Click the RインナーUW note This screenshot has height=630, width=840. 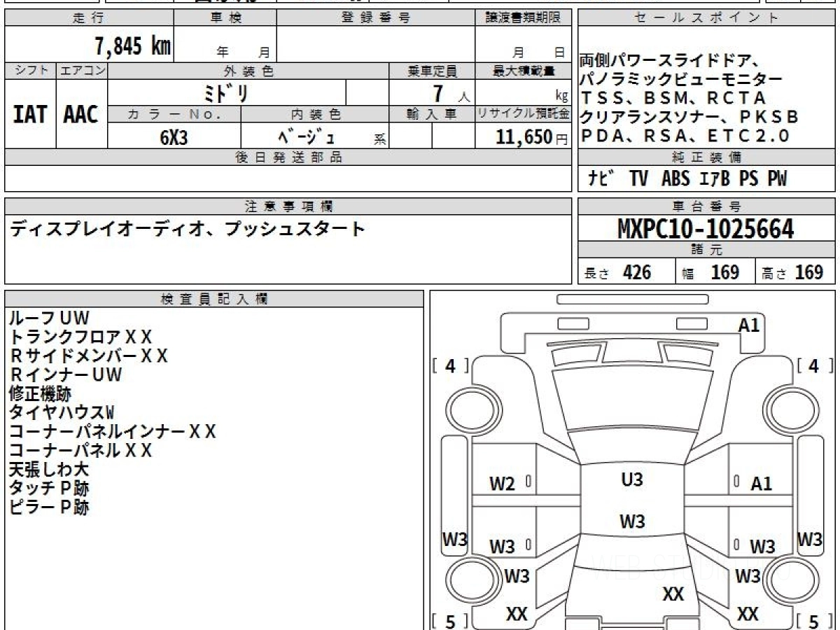[x=65, y=374]
